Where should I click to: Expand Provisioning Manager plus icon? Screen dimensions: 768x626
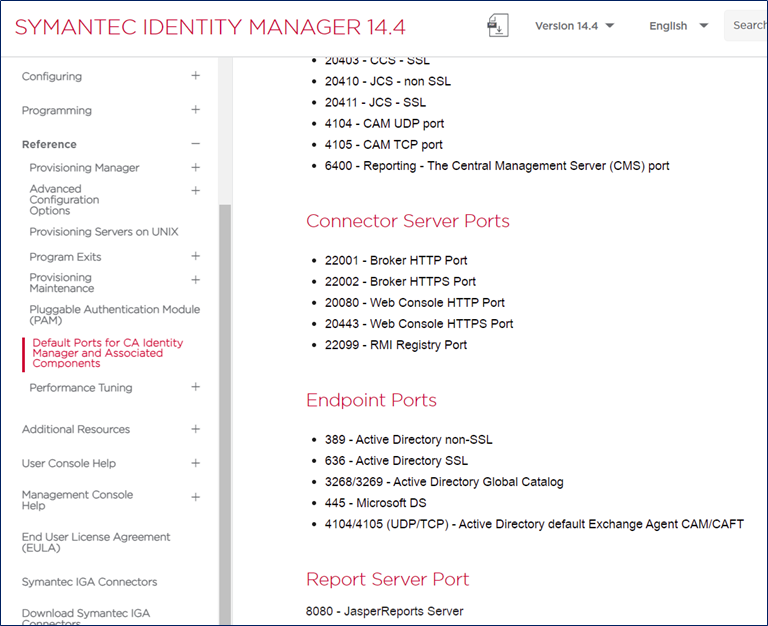[195, 168]
